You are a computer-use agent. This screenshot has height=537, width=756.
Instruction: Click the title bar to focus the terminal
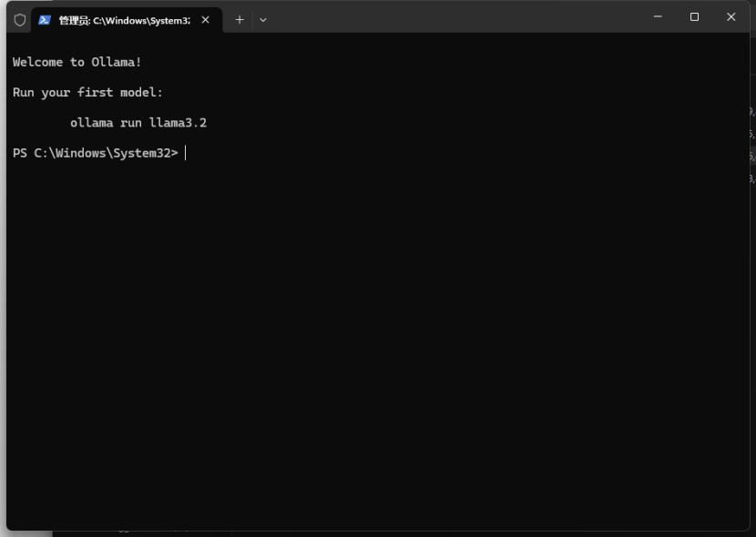click(501, 16)
